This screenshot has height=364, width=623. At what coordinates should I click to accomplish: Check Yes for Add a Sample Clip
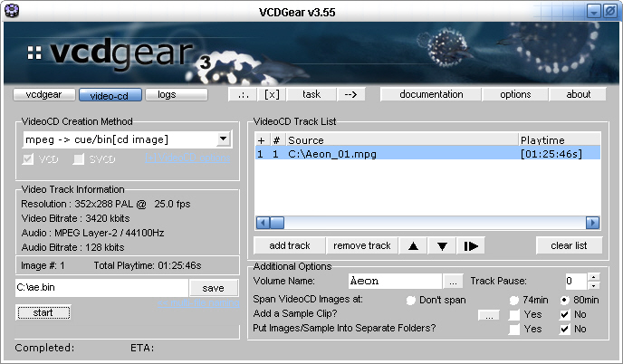point(514,315)
